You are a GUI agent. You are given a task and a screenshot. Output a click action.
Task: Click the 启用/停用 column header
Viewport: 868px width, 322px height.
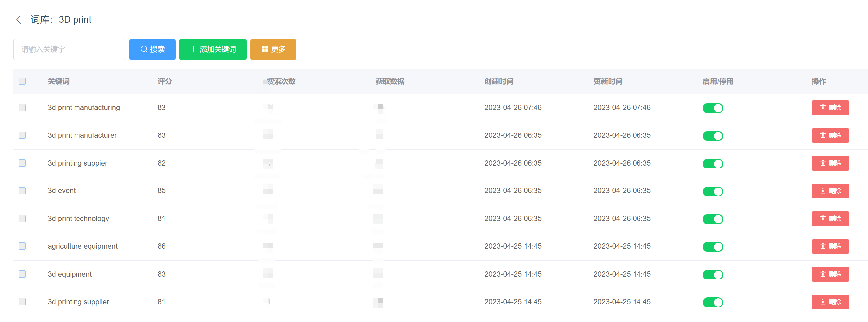(718, 81)
